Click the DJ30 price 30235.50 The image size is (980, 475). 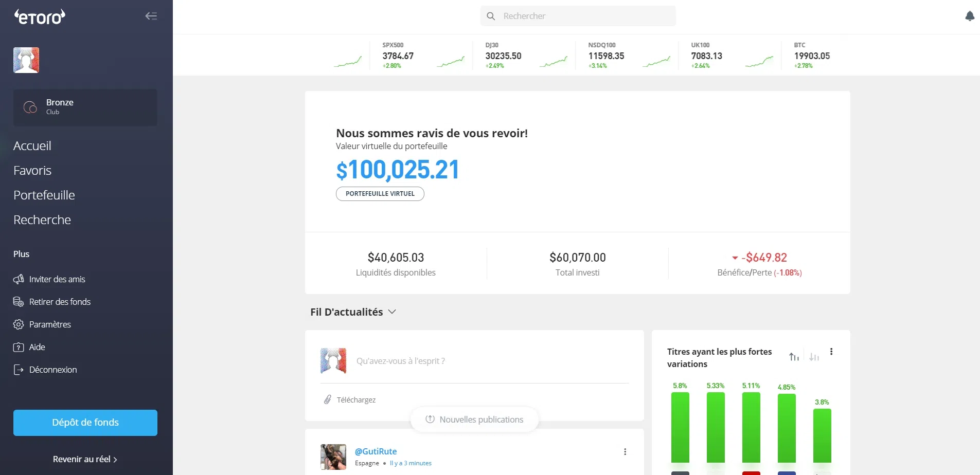(503, 56)
